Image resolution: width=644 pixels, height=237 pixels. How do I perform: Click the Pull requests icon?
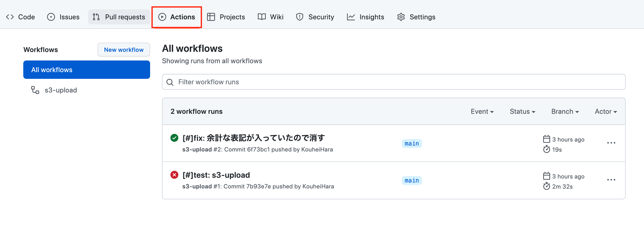tap(96, 17)
